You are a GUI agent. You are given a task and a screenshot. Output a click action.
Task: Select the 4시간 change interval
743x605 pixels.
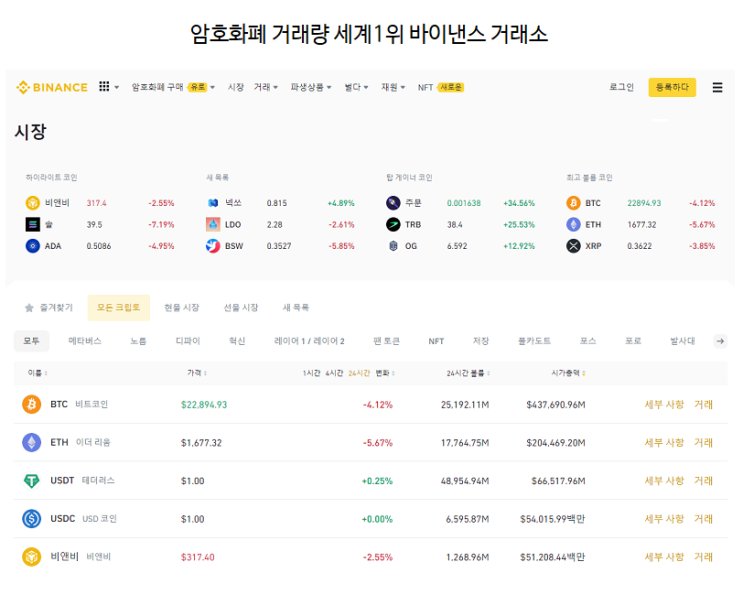coord(334,373)
